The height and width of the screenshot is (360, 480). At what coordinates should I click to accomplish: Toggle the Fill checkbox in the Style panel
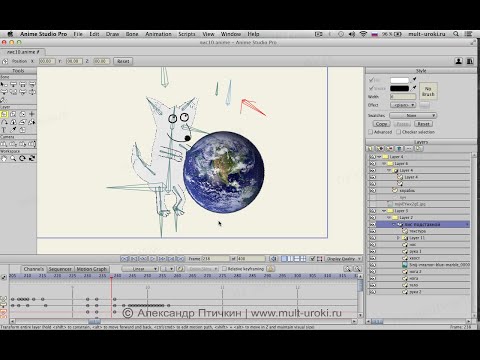tap(371, 80)
